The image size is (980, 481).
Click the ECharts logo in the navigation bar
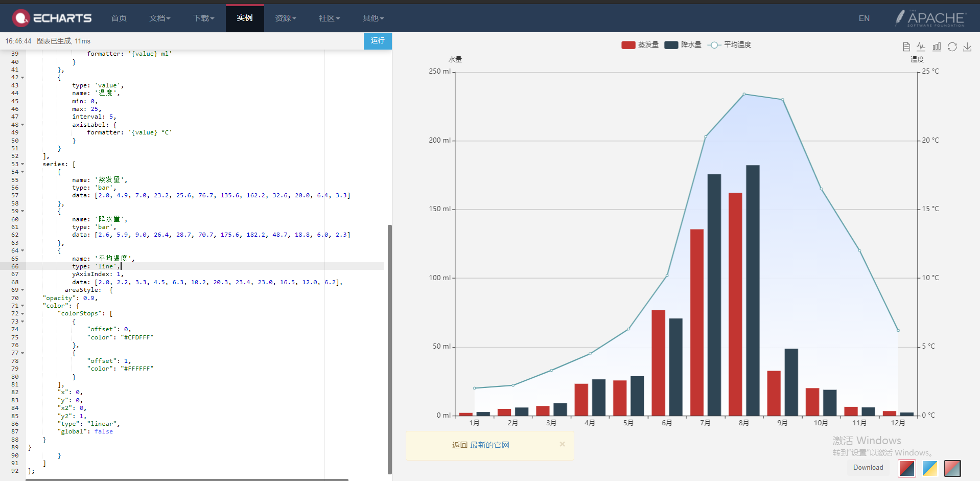coord(52,17)
